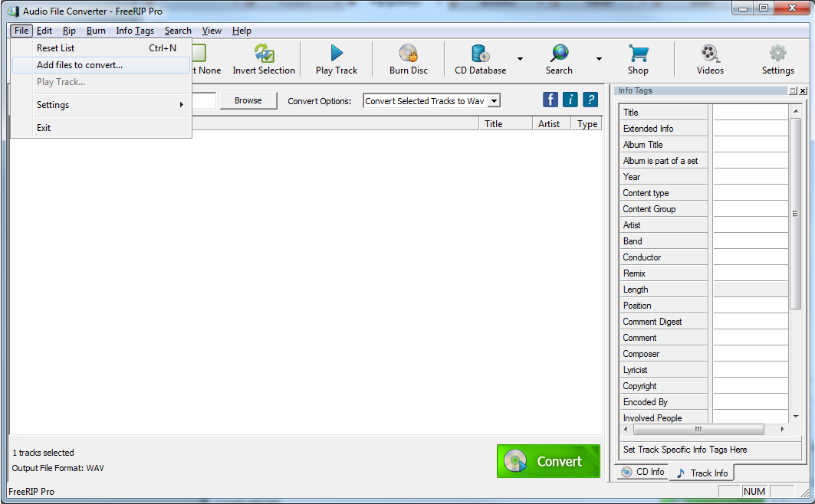Screen dimensions: 815x504
Task: Click the Copyright value field
Action: coord(751,385)
